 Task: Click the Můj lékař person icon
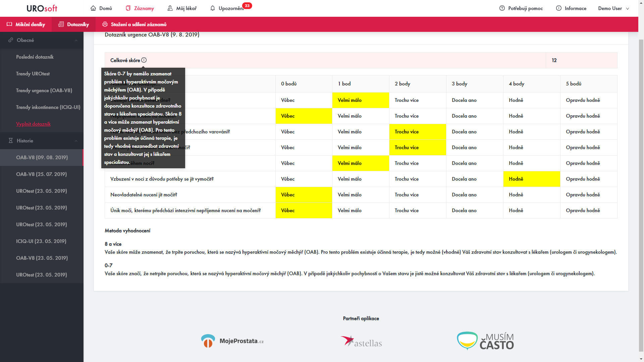pyautogui.click(x=170, y=8)
